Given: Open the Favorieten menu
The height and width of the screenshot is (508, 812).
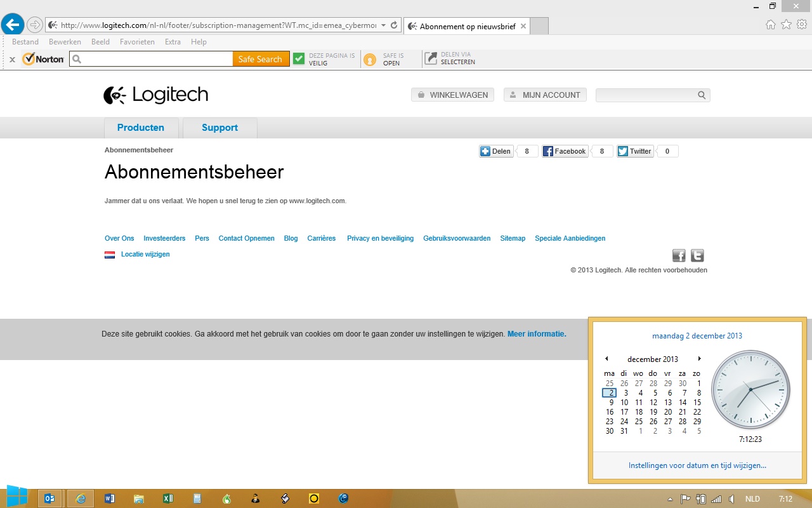Looking at the screenshot, I should (137, 42).
